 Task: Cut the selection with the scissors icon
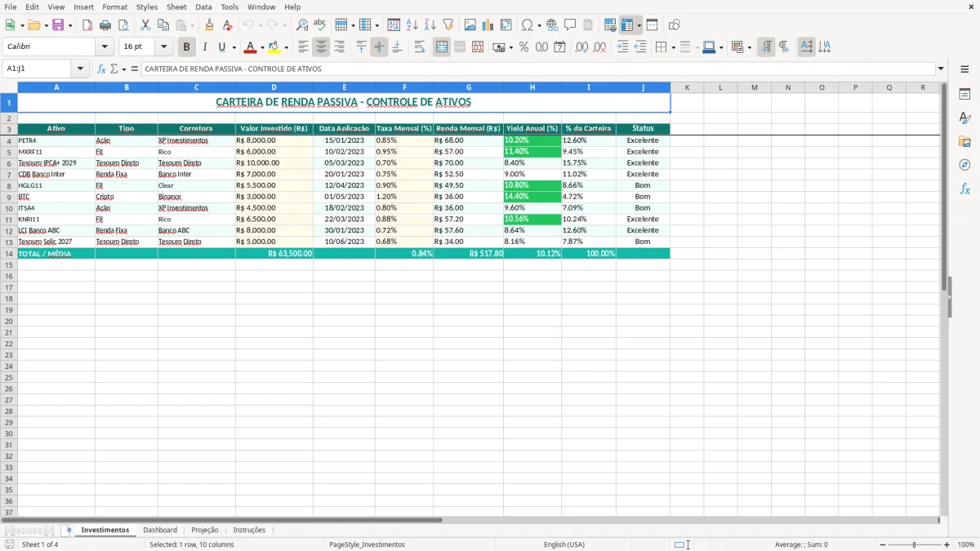(145, 25)
